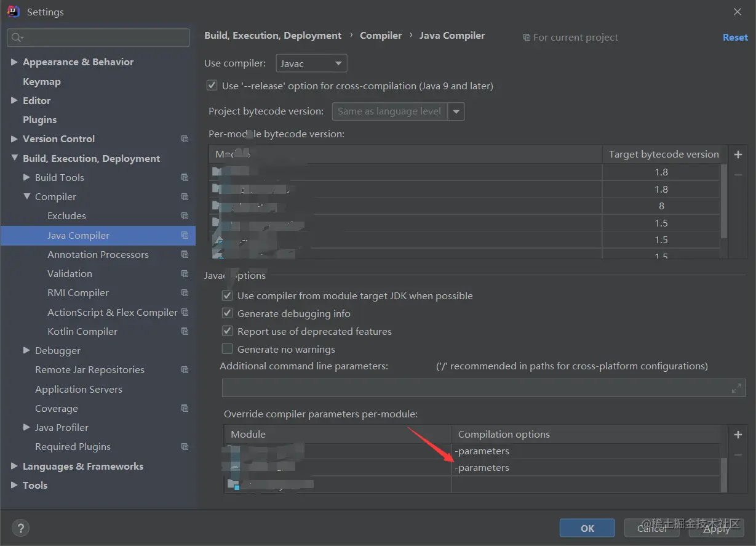
Task: Click the settings search field
Action: coord(98,38)
